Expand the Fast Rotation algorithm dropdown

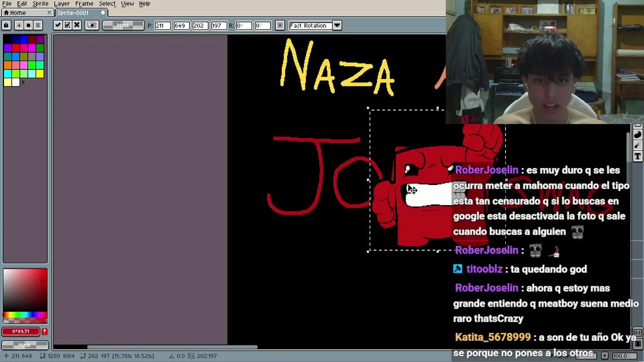coord(337,26)
